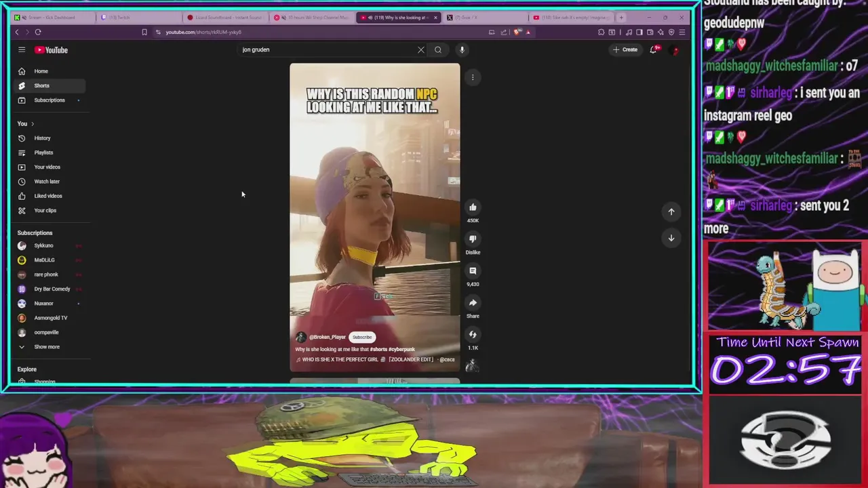Click the youtube.com address bar URL
Image resolution: width=868 pixels, height=488 pixels.
(x=203, y=32)
